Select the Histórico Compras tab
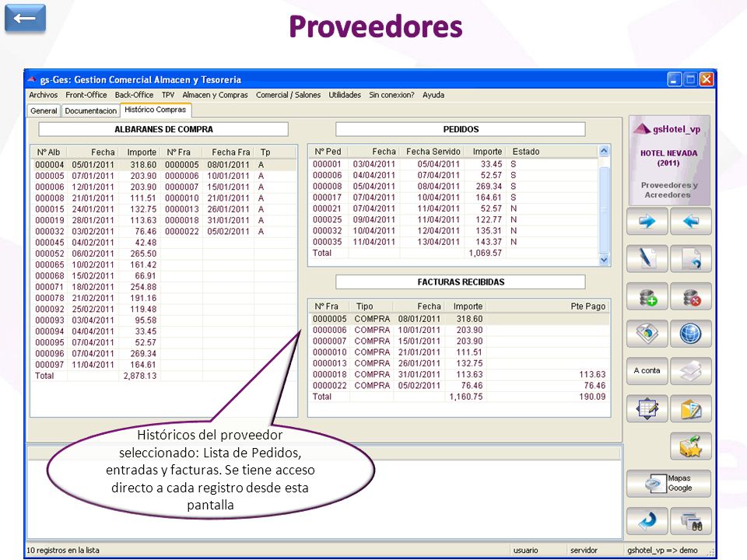This screenshot has height=560, width=747. (156, 110)
